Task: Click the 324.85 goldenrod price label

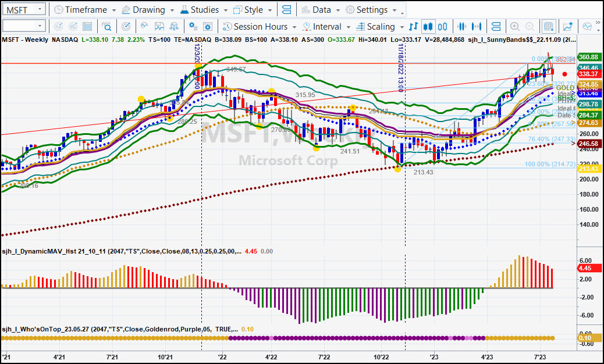Action: click(x=590, y=84)
